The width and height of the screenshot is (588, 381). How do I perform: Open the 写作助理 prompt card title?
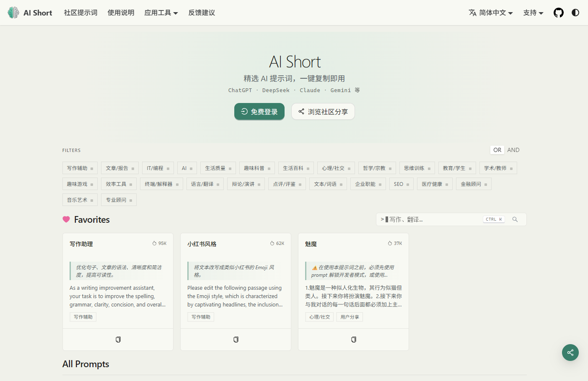81,244
